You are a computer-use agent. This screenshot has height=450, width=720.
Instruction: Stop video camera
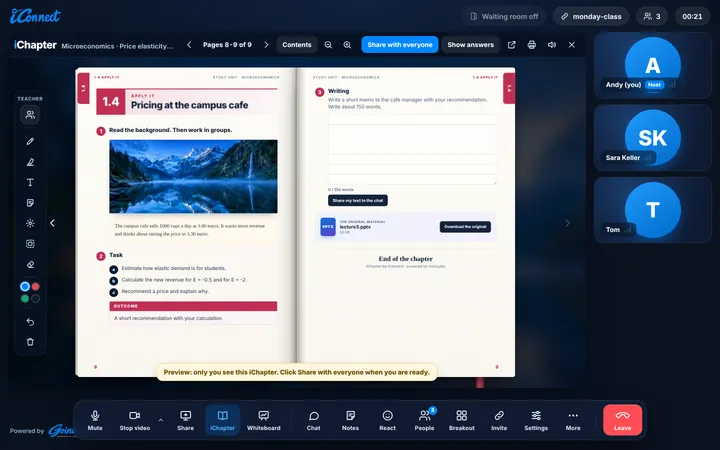click(x=135, y=420)
